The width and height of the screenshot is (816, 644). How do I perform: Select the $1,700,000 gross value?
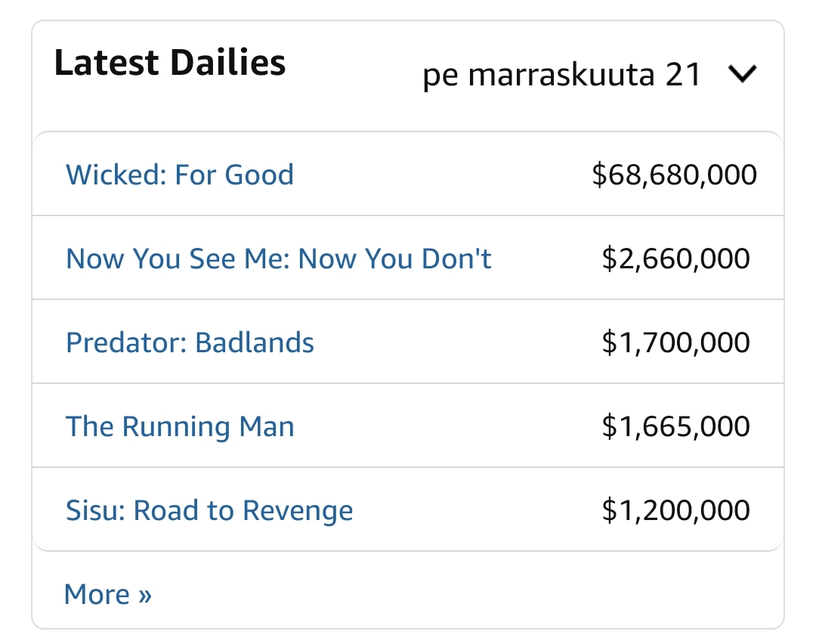tap(675, 342)
